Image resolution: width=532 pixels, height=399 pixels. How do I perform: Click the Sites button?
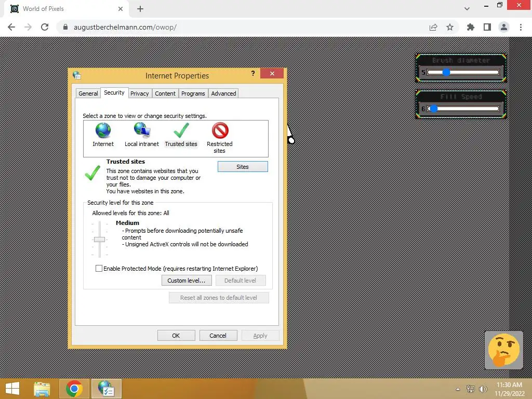243,167
